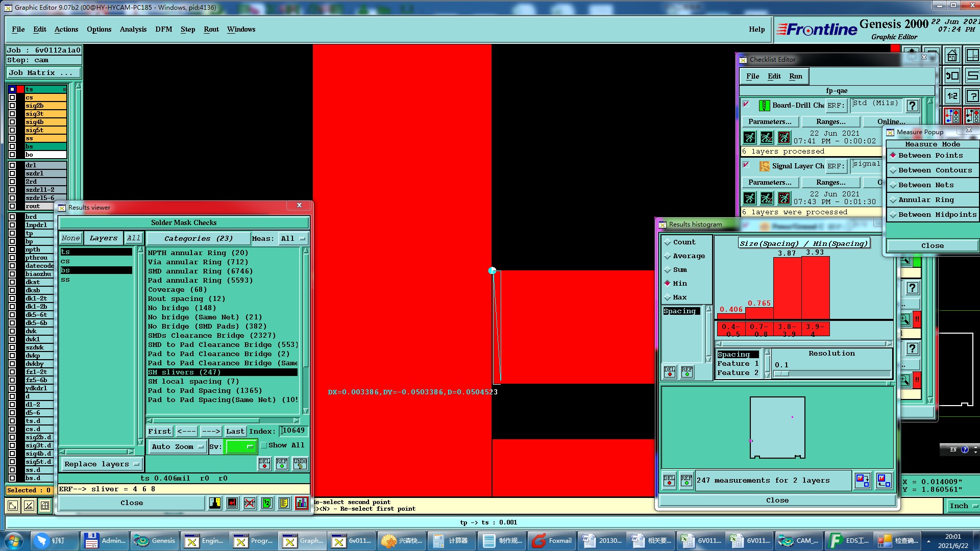This screenshot has width=980, height=551.
Task: Click the crossed-out REF icon
Action: click(249, 503)
